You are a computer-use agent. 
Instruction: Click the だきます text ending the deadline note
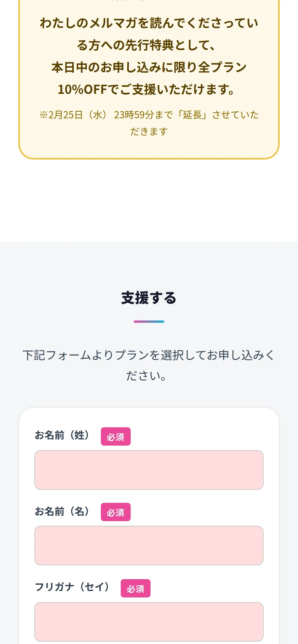[x=149, y=132]
